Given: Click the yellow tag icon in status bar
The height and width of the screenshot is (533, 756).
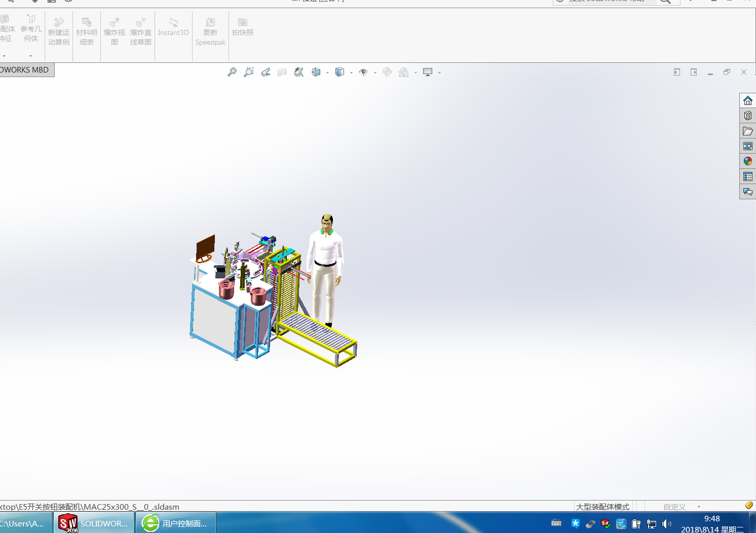Looking at the screenshot, I should click(x=749, y=506).
